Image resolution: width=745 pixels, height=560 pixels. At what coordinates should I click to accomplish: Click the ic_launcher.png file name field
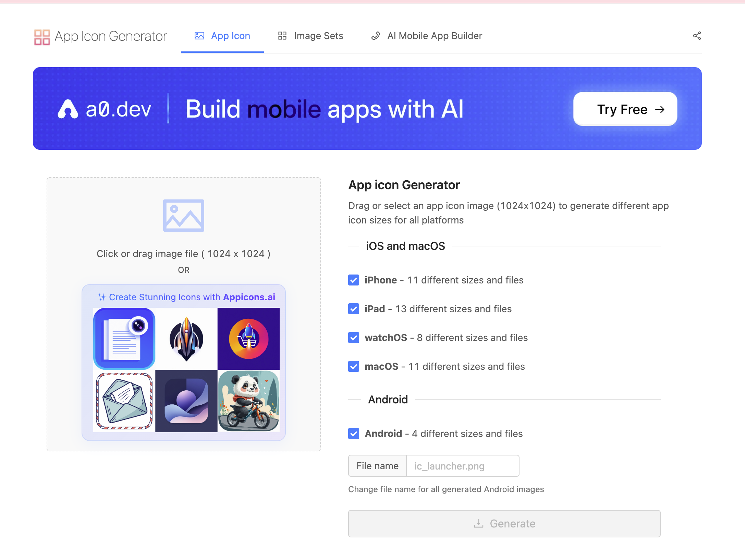click(x=462, y=466)
